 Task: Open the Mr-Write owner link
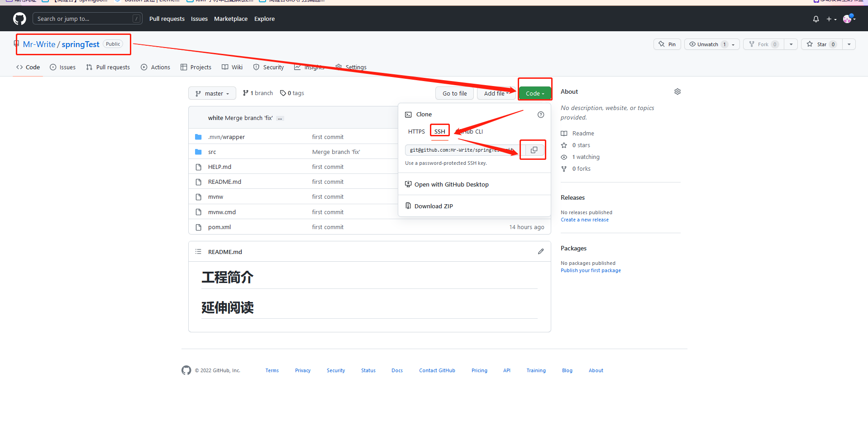pos(39,44)
